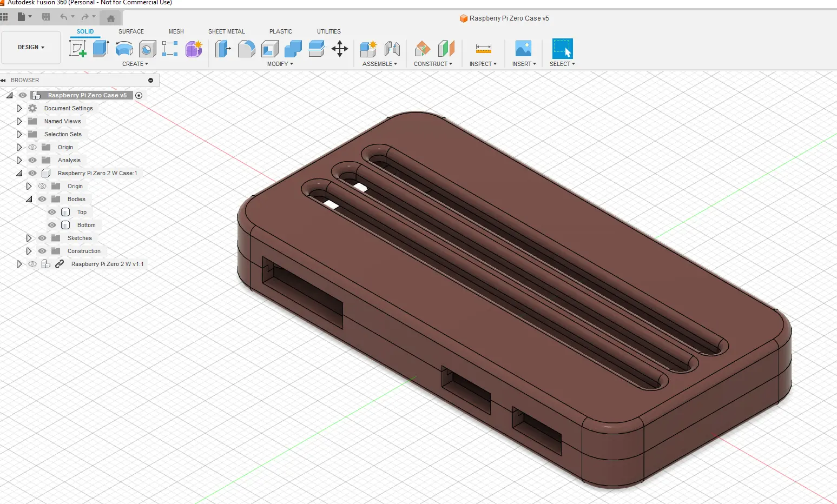Select the Fillet tool icon
The image size is (837, 504).
[246, 49]
